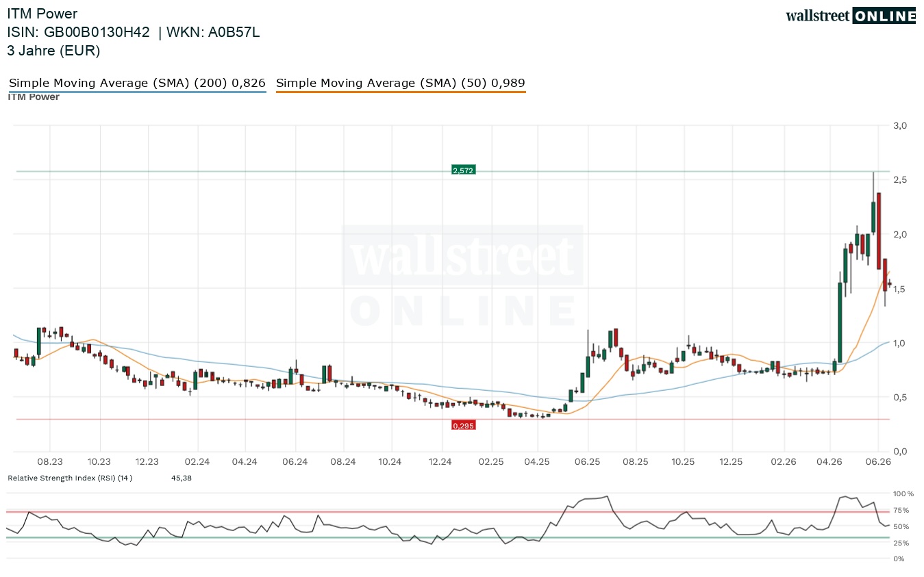Click the RSI value 45,38
924x577 pixels.
coord(182,478)
